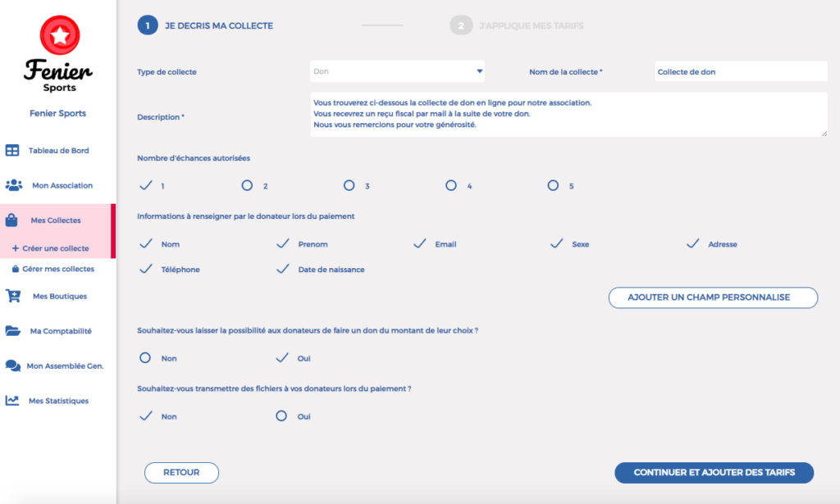Viewport: 840px width, 504px height.
Task: Click the Retour button
Action: [181, 472]
